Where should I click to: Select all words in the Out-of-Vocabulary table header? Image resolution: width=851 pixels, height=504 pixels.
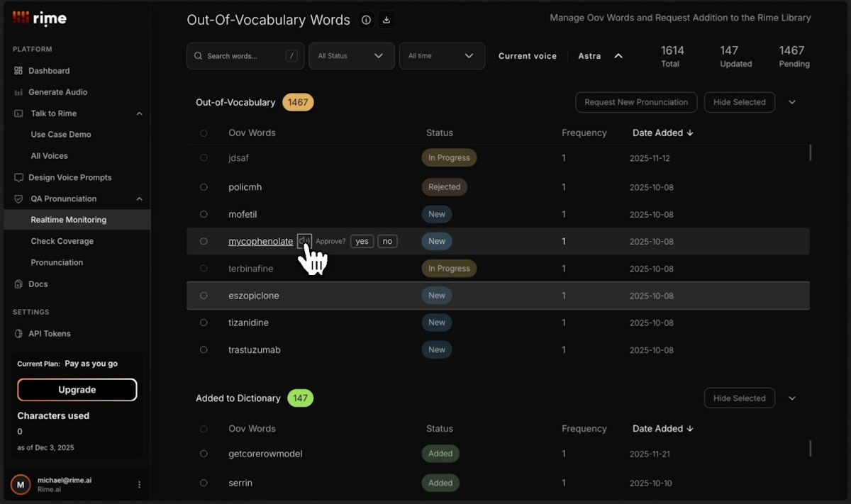click(x=204, y=133)
